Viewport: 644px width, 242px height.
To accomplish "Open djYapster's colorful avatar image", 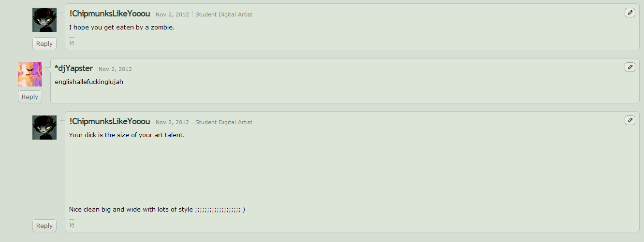I will pyautogui.click(x=30, y=74).
